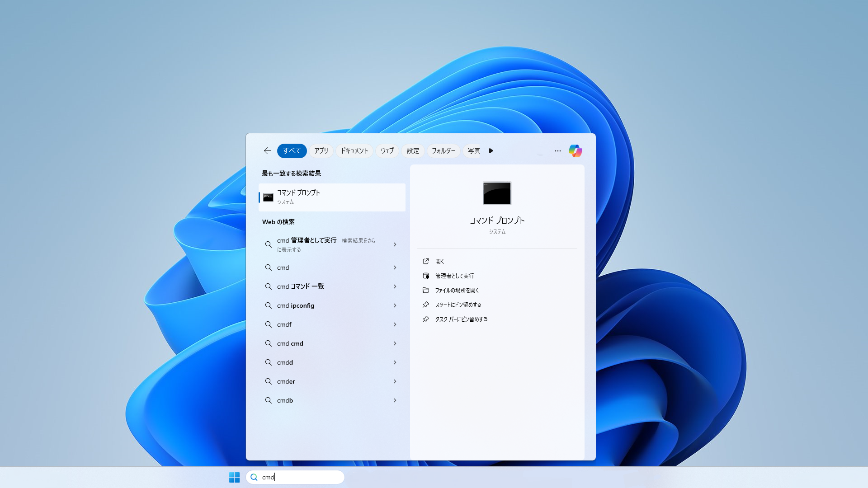Click the Windows Start logo button
This screenshot has width=868, height=488.
(x=234, y=477)
